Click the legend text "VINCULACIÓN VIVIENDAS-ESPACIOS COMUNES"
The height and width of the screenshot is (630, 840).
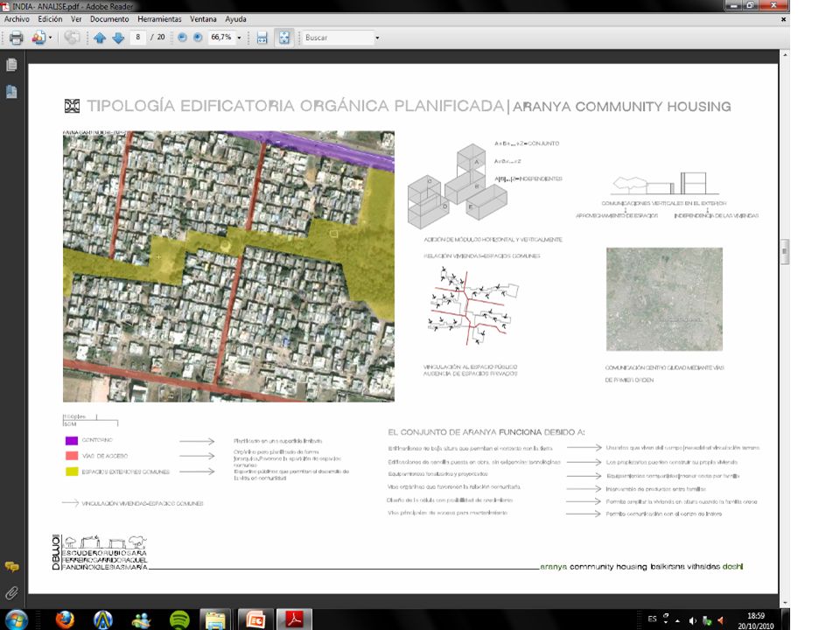[x=143, y=504]
